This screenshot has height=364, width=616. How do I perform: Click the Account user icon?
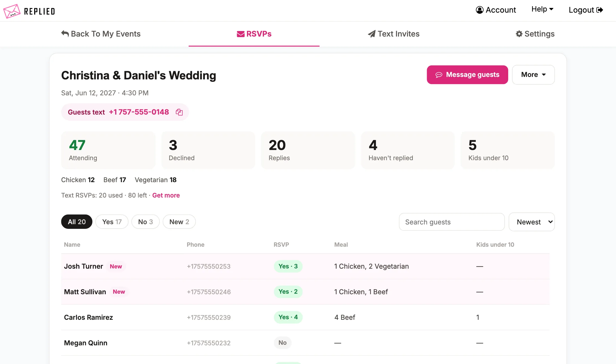pyautogui.click(x=480, y=10)
